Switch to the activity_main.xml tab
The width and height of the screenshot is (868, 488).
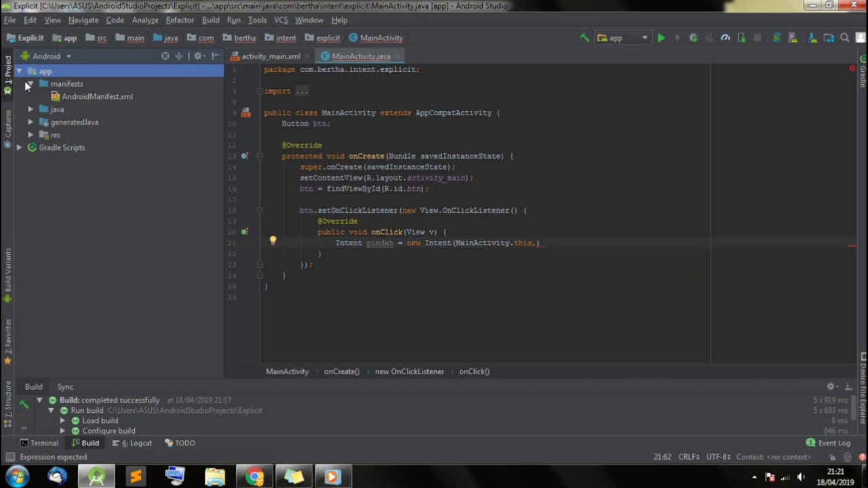[x=271, y=56]
